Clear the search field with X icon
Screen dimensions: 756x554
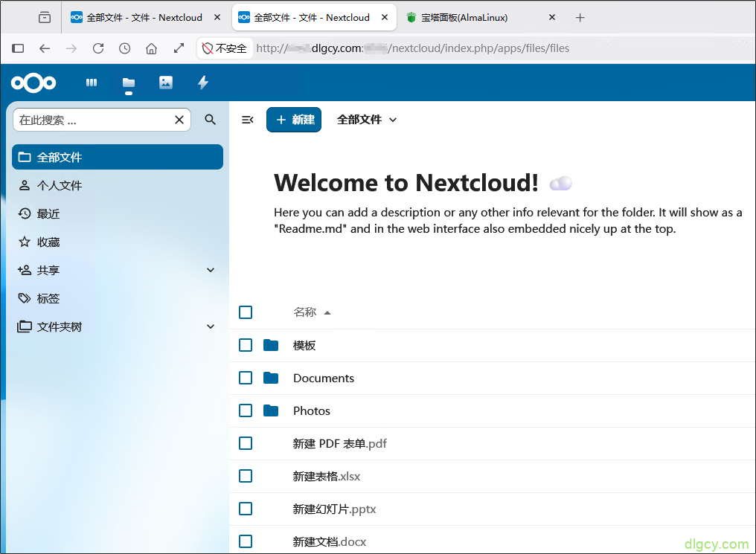[x=179, y=120]
